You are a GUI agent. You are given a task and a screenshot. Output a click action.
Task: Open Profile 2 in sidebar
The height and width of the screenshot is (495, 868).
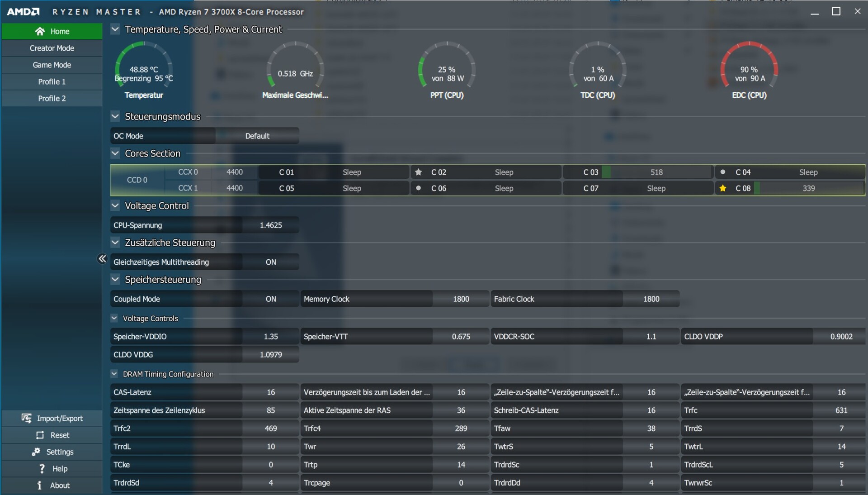(x=52, y=98)
